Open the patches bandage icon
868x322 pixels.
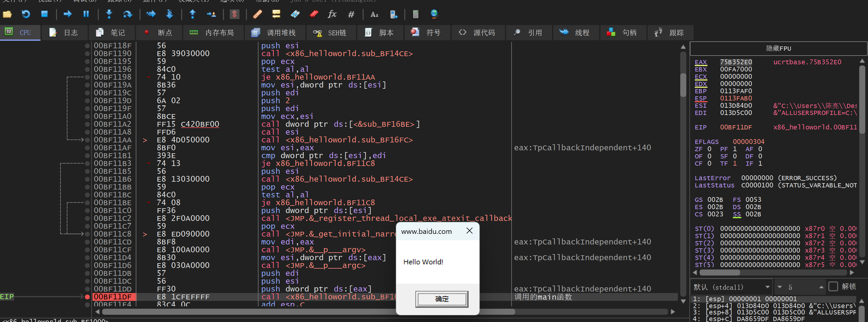click(x=257, y=14)
